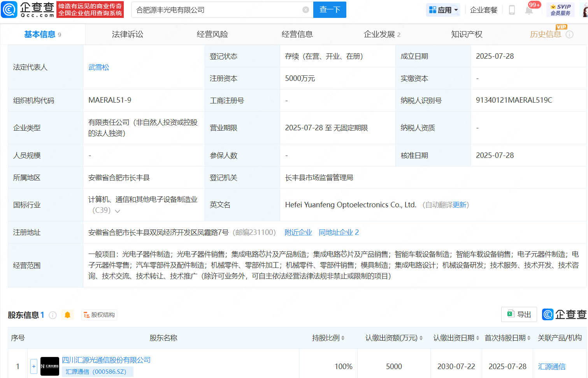
Task: Click 长丰县市场监督管理局 registration authority
Action: tap(319, 178)
